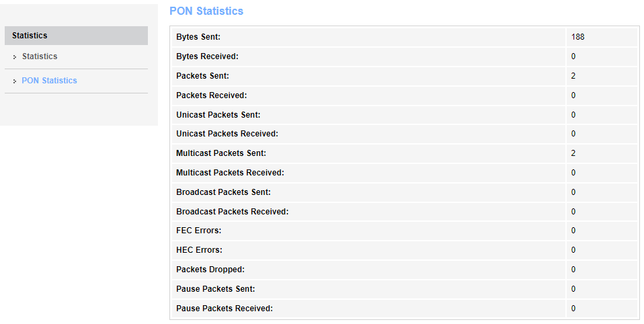Click the FEC Errors label

[198, 231]
